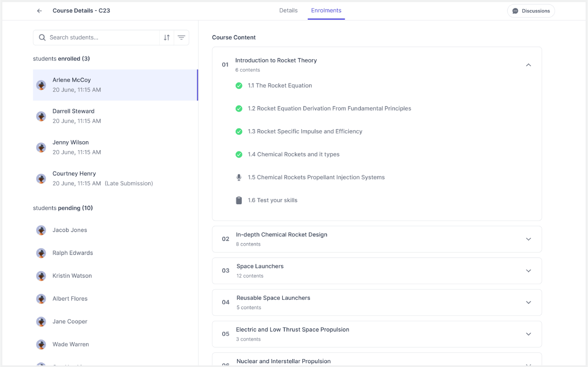Switch to the Details tab
This screenshot has height=367, width=588.
[288, 11]
